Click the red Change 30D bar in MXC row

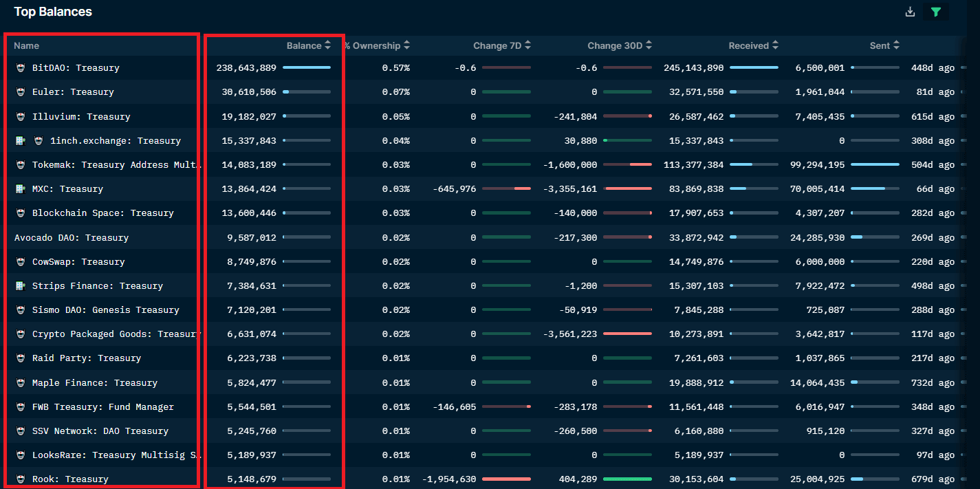click(627, 188)
